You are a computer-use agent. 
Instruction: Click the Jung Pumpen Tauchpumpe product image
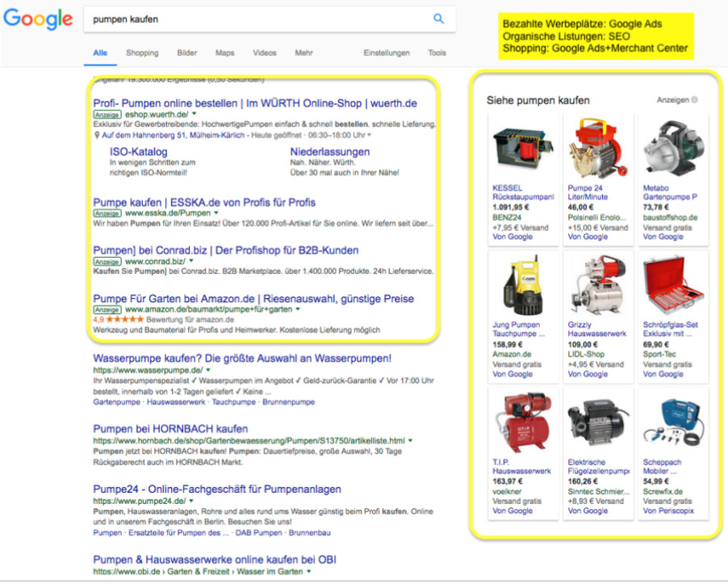523,285
